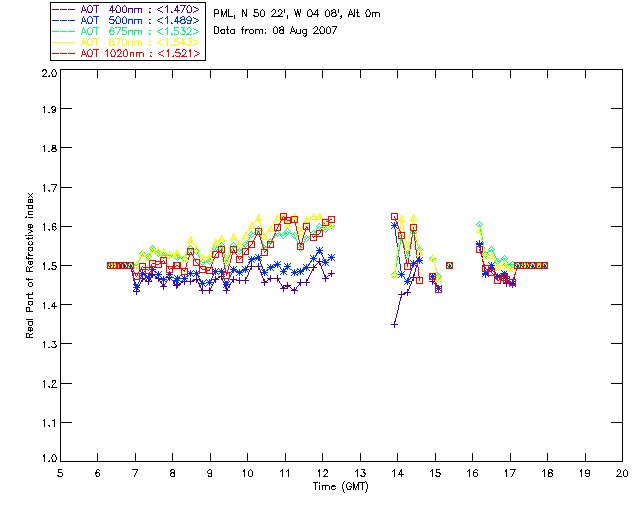Click the y-axis label 1.4

(x=49, y=305)
